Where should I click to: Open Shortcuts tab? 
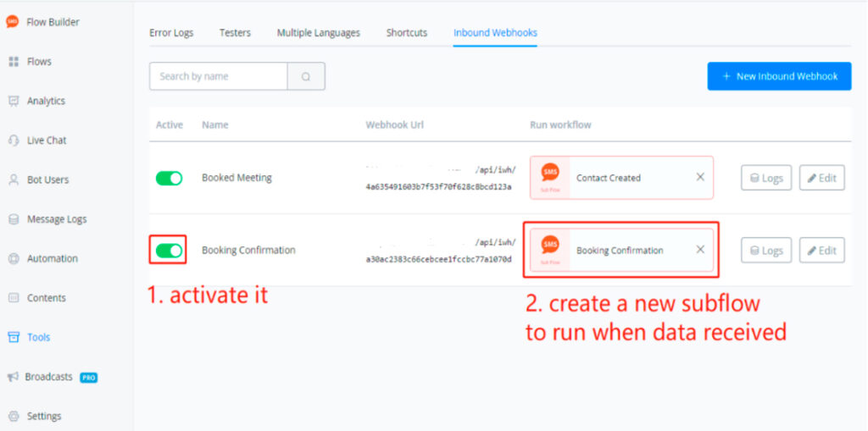point(407,33)
